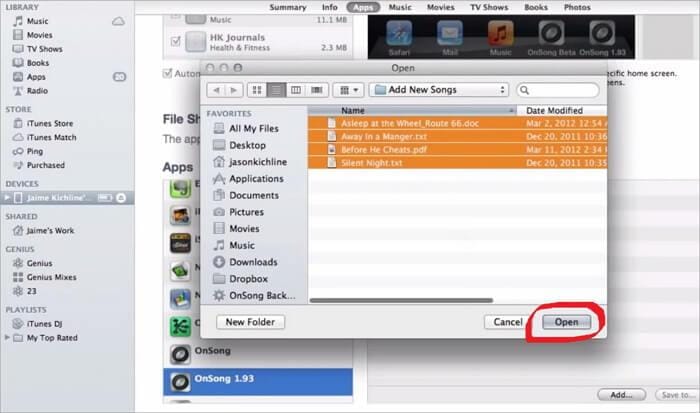The image size is (700, 413).
Task: Open Music folder in dialog Favorites
Action: pyautogui.click(x=242, y=245)
